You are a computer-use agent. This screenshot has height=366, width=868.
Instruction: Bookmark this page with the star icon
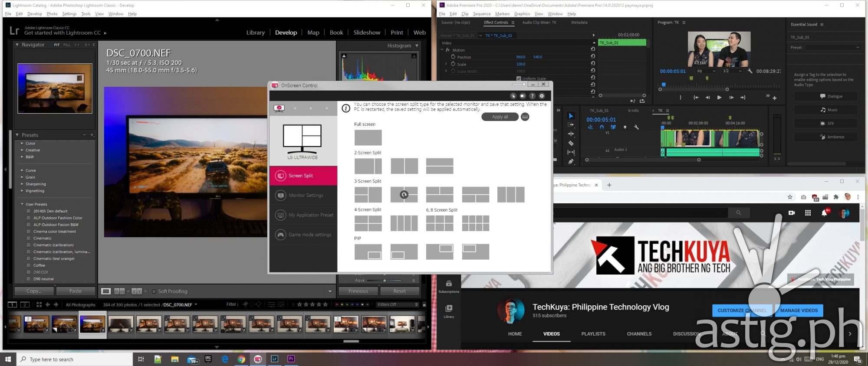click(x=790, y=197)
